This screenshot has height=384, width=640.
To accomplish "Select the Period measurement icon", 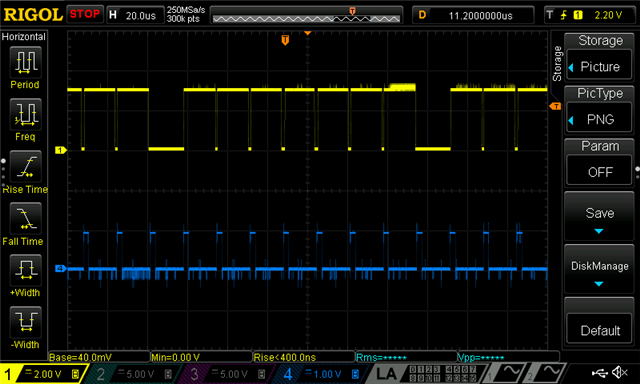I will pyautogui.click(x=26, y=62).
